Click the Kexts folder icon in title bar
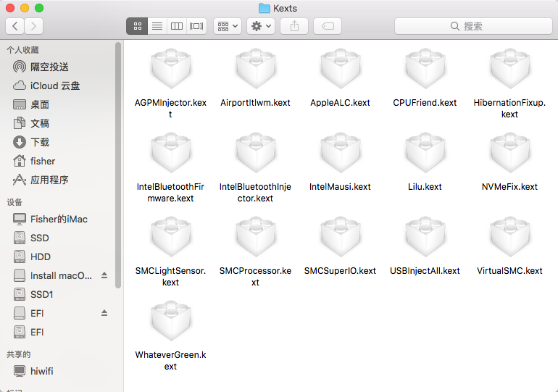 [264, 8]
